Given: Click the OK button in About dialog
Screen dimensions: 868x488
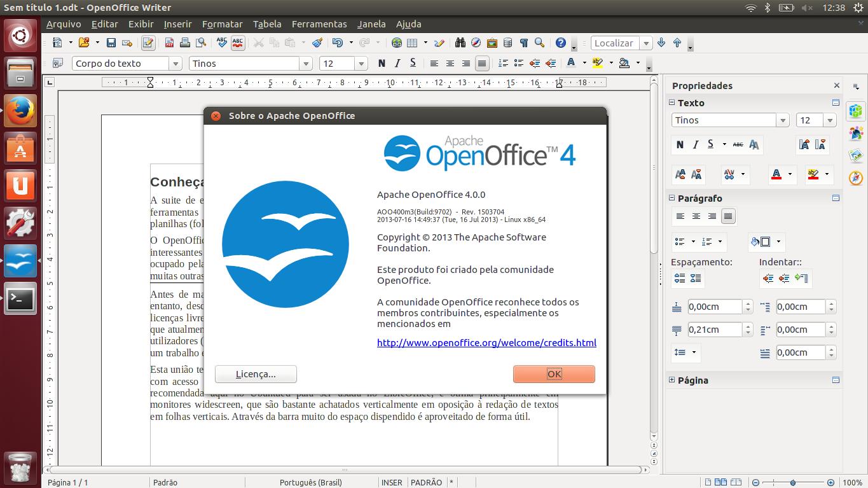Looking at the screenshot, I should click(x=554, y=374).
